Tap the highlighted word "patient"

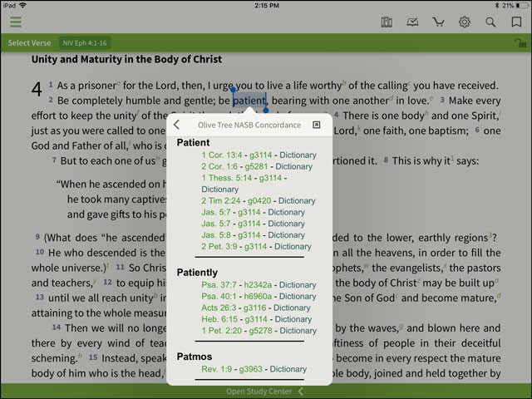pyautogui.click(x=249, y=101)
